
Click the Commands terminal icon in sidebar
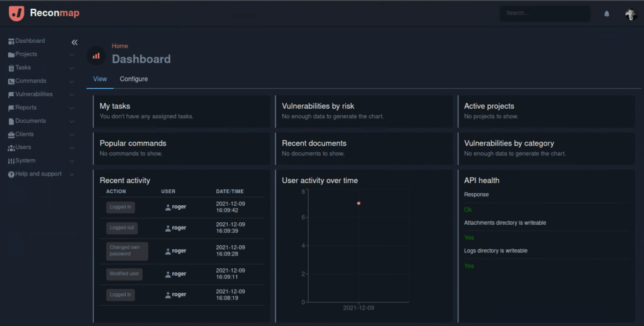(x=11, y=81)
